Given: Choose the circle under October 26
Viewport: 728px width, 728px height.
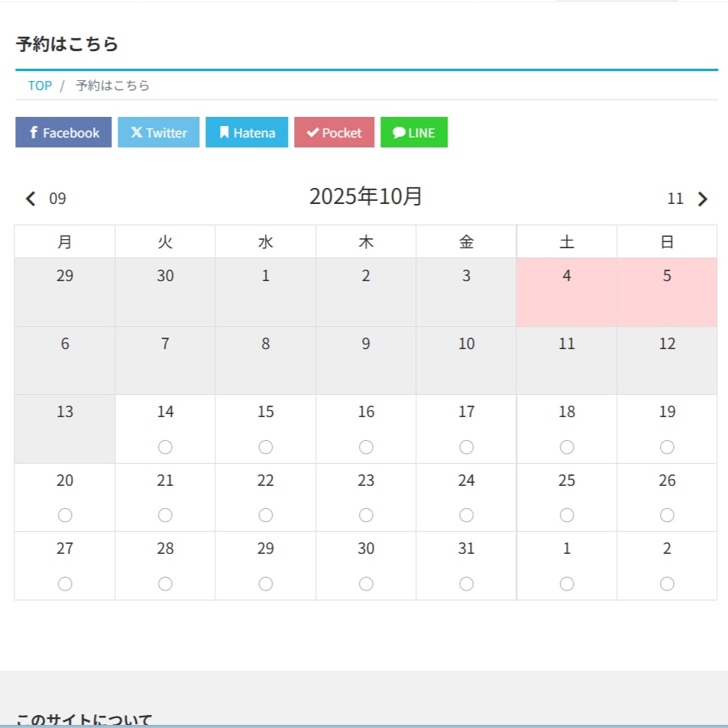Looking at the screenshot, I should [667, 516].
